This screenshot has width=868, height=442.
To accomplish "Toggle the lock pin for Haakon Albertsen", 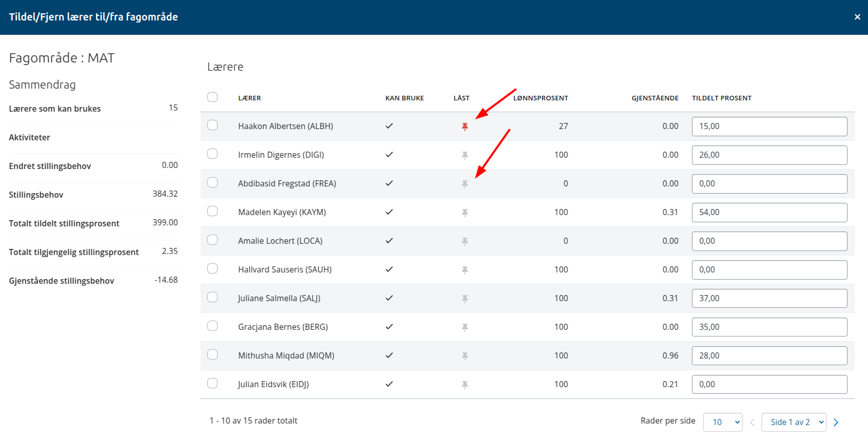I will click(x=465, y=127).
